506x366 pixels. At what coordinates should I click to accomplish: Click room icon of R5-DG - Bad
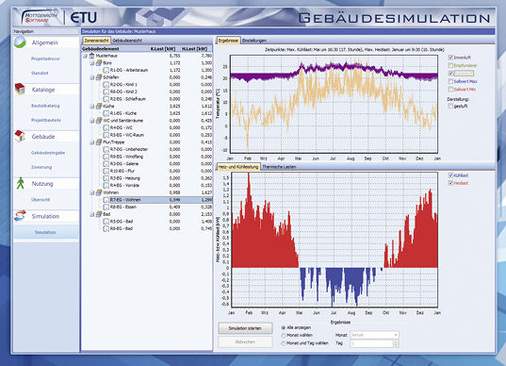pyautogui.click(x=106, y=221)
